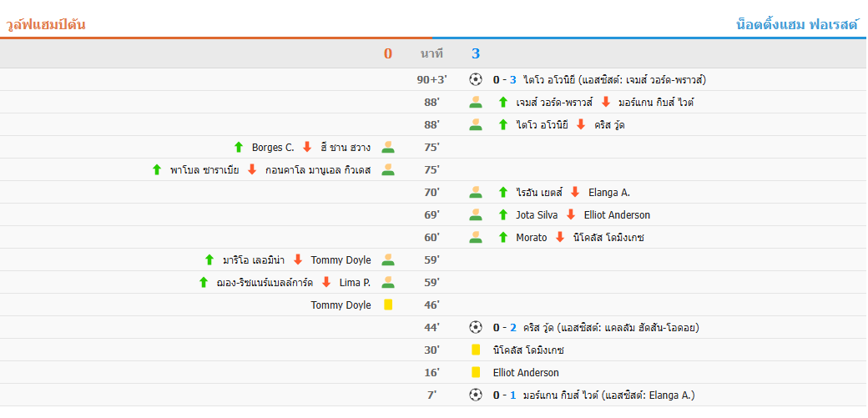Click red down arrow before Elliot Anderson at 69'

571,215
